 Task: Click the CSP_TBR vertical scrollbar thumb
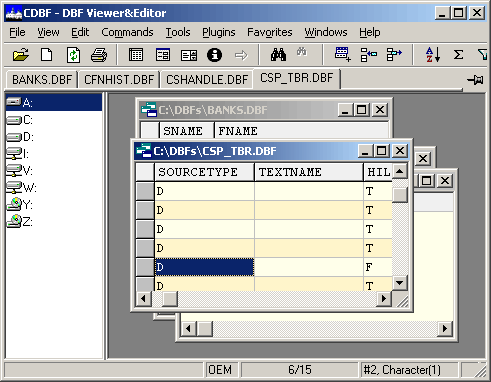pyautogui.click(x=400, y=195)
